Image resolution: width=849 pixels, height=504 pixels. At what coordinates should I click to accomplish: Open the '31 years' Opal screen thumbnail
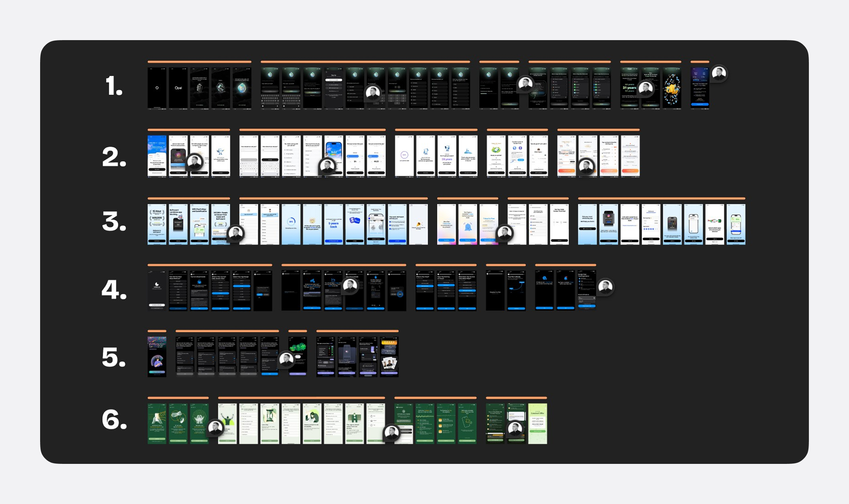click(630, 88)
